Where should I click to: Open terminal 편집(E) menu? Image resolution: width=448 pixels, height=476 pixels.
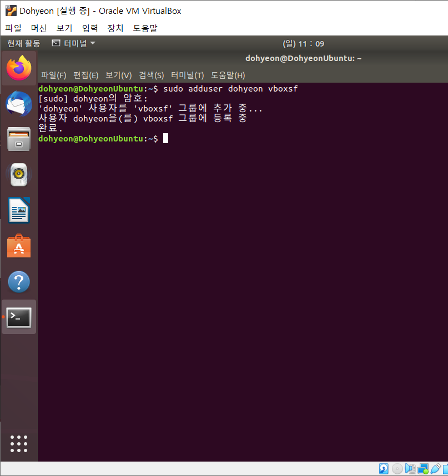coord(86,75)
